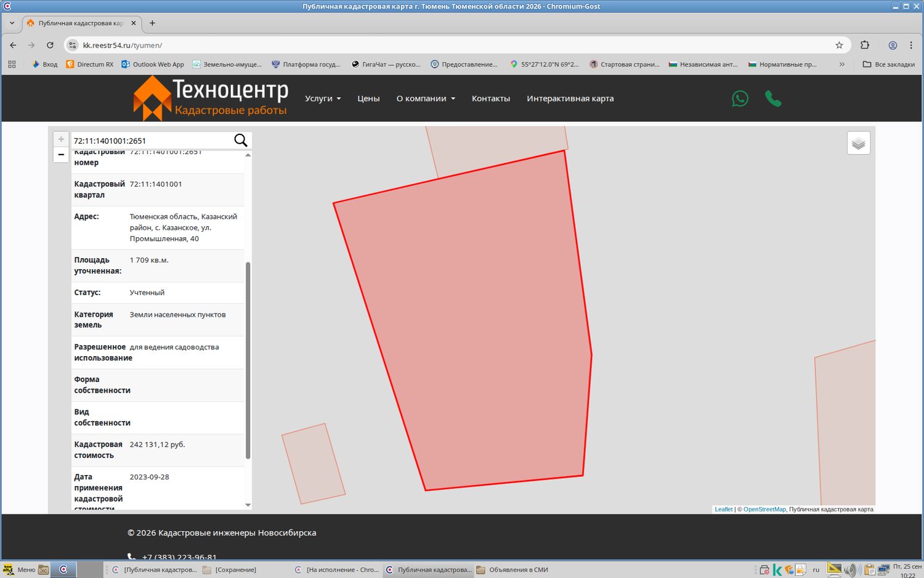The image size is (924, 578).
Task: Expand the Услуги dropdown menu
Action: pyautogui.click(x=323, y=99)
